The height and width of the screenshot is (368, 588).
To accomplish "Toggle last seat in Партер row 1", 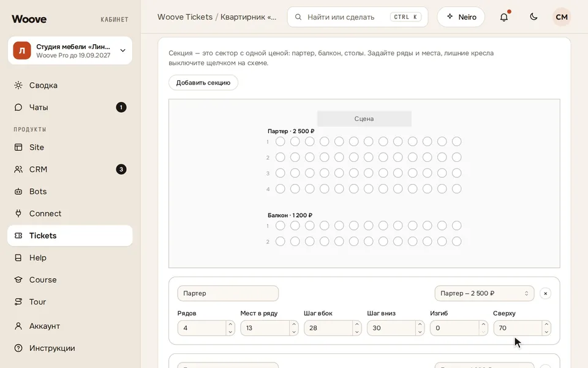I will pos(457,142).
